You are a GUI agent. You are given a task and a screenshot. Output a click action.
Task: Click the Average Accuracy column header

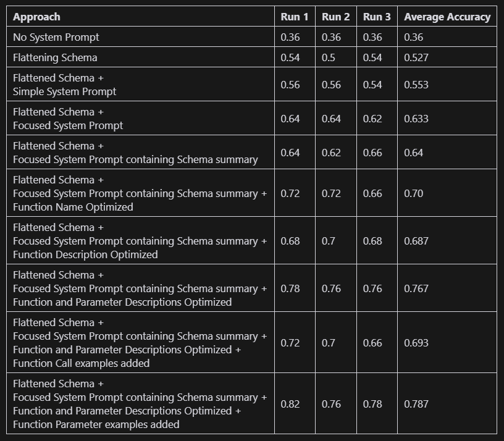point(447,17)
